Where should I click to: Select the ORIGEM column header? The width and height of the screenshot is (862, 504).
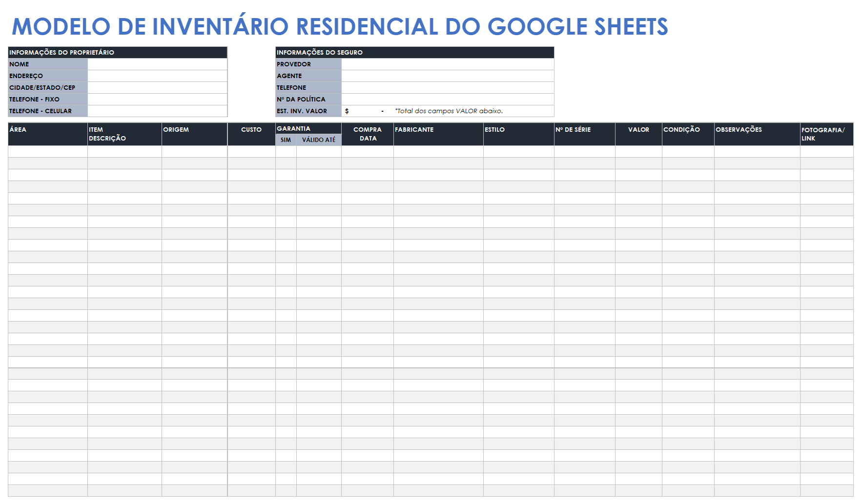pyautogui.click(x=195, y=134)
